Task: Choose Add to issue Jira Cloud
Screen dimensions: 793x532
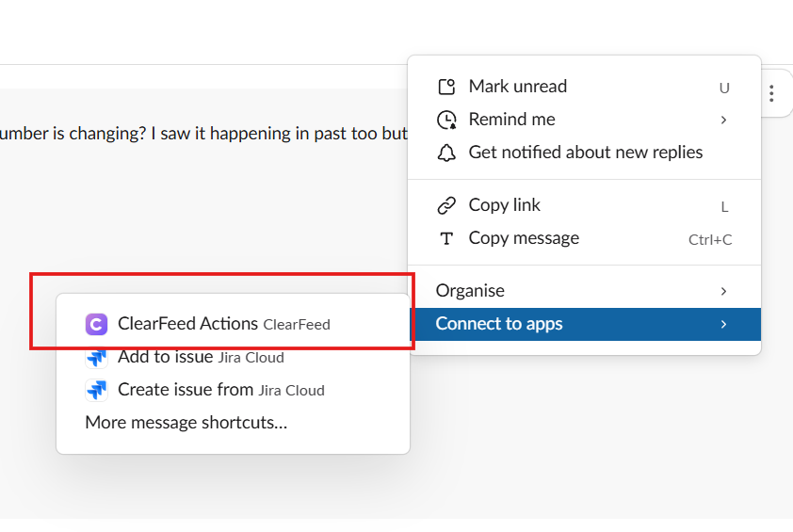Action: 200,357
